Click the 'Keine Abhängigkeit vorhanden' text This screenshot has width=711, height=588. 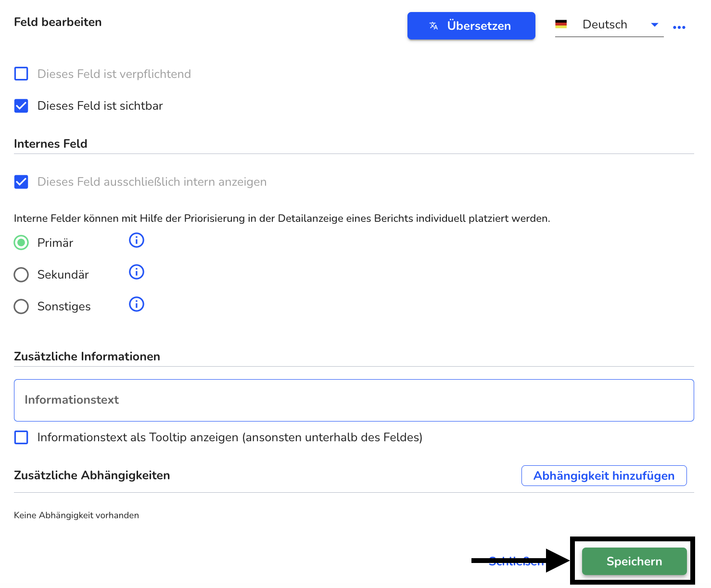(x=76, y=515)
